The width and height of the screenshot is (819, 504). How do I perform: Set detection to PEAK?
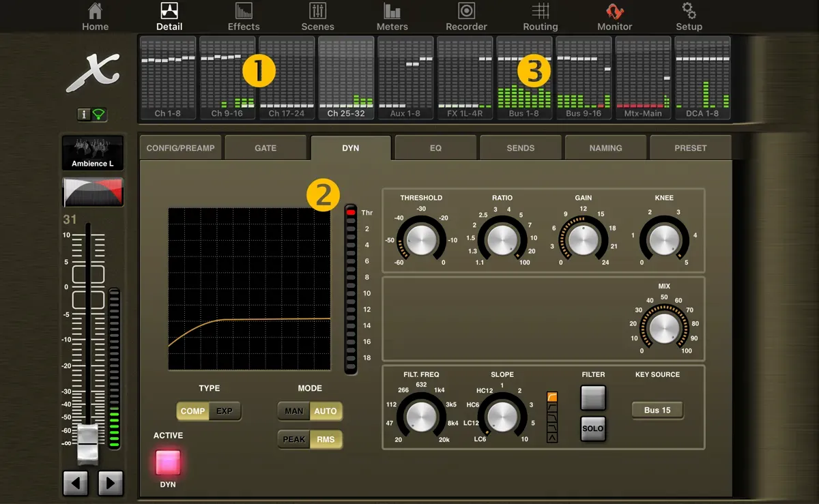click(293, 439)
